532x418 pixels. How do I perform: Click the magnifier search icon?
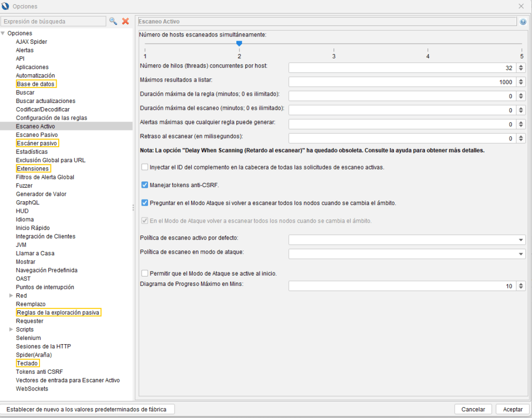click(113, 21)
